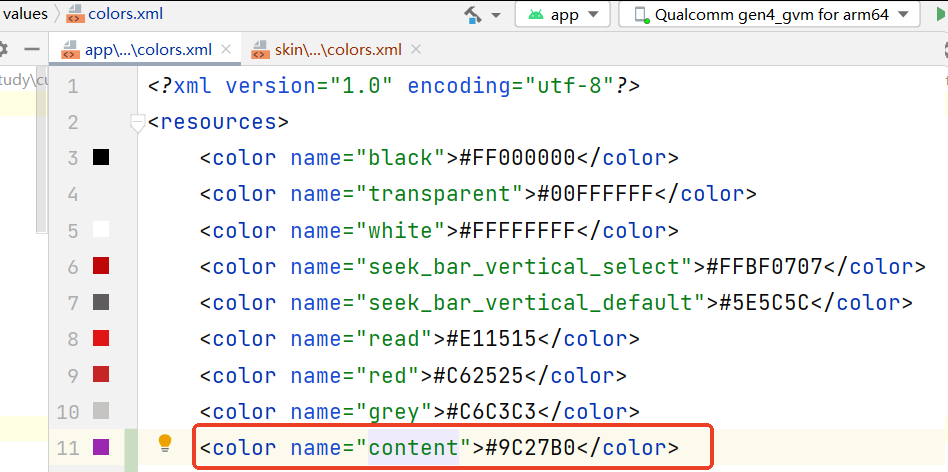Click the #00FFFFFF transparent value
Image resolution: width=948 pixels, height=472 pixels.
point(595,194)
